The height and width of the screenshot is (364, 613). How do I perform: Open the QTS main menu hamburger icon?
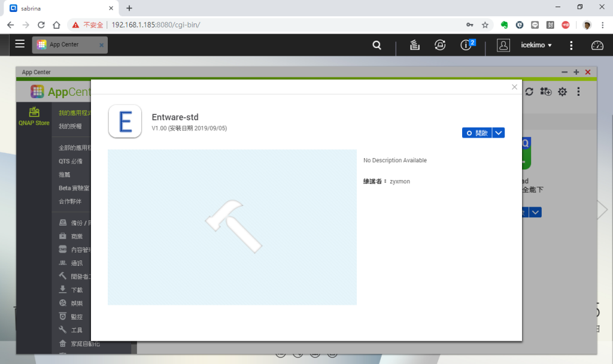click(20, 44)
